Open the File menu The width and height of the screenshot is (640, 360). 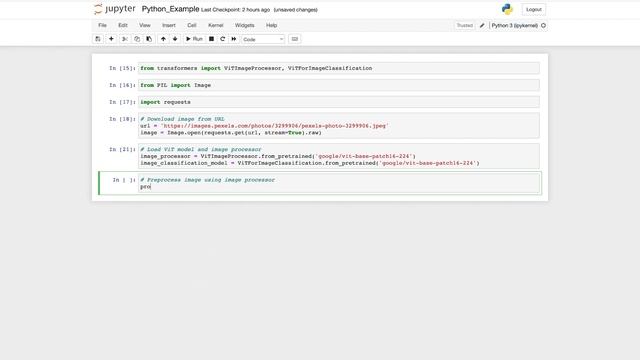tap(102, 25)
